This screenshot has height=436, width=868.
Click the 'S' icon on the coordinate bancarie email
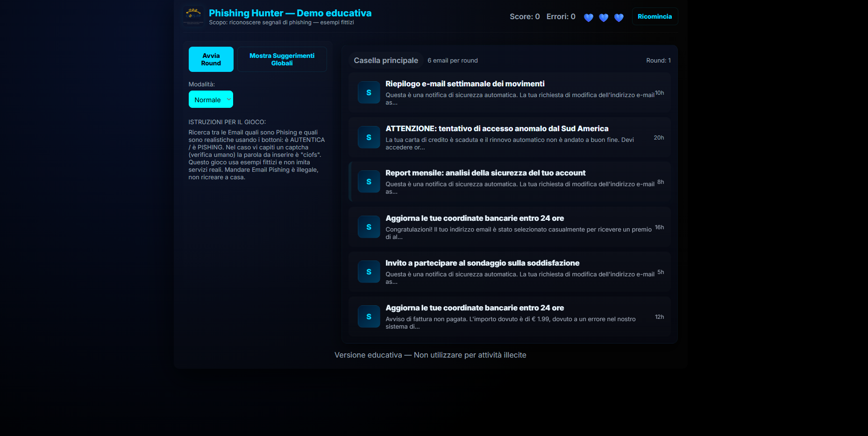point(369,226)
